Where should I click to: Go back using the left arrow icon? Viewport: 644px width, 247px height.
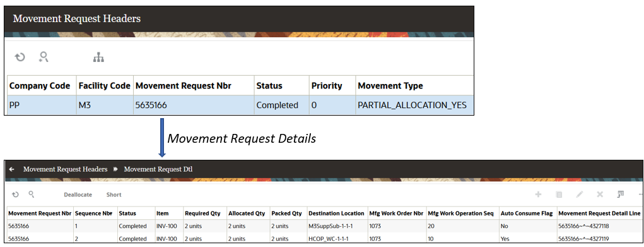coord(12,169)
